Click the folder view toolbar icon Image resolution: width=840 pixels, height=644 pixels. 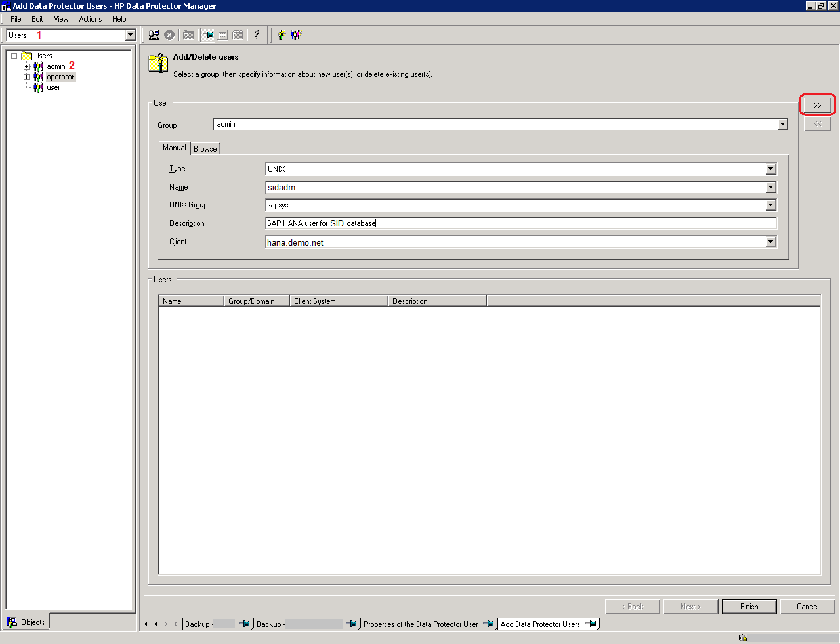click(x=188, y=35)
